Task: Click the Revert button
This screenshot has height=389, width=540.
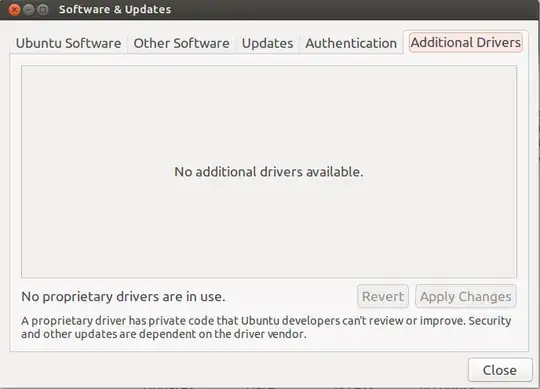Action: point(383,296)
